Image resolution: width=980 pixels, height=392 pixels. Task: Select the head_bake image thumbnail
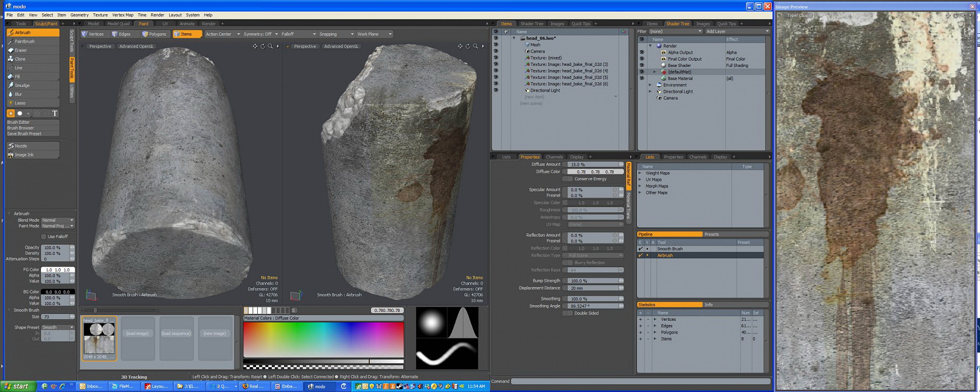point(99,338)
